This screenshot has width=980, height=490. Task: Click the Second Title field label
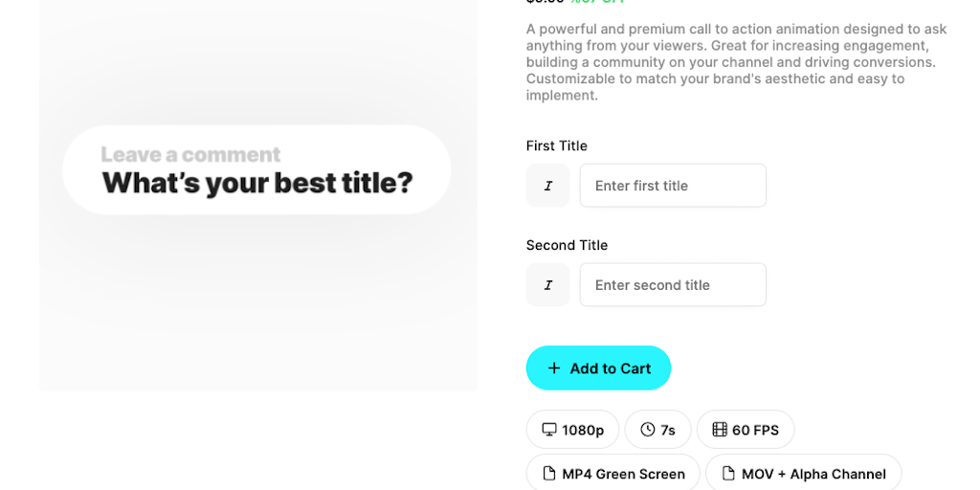click(x=567, y=245)
